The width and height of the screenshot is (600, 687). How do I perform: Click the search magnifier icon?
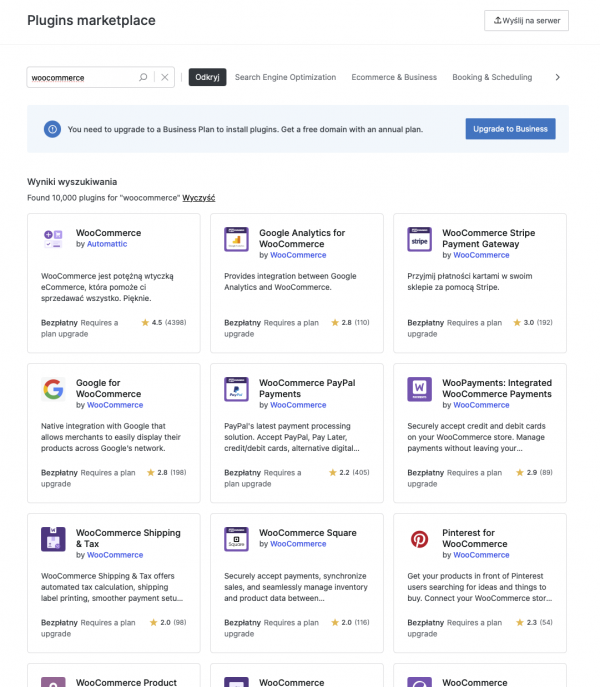(143, 77)
